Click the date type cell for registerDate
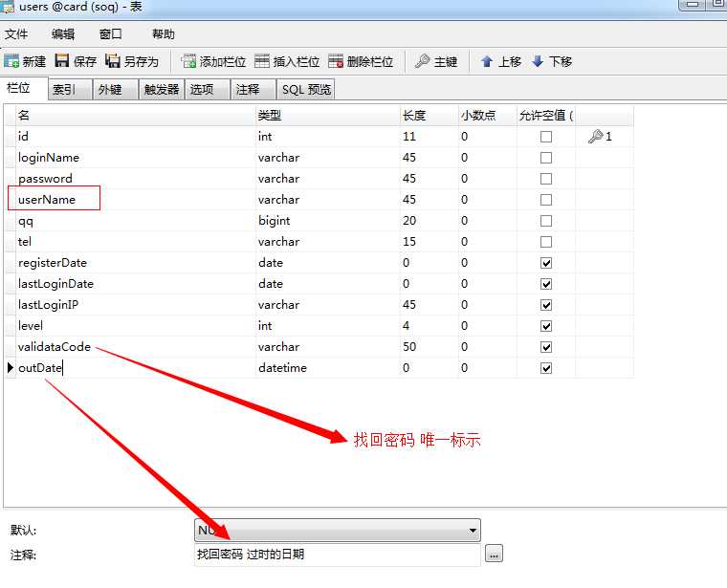Viewport: 727px width, 588px height. [328, 263]
